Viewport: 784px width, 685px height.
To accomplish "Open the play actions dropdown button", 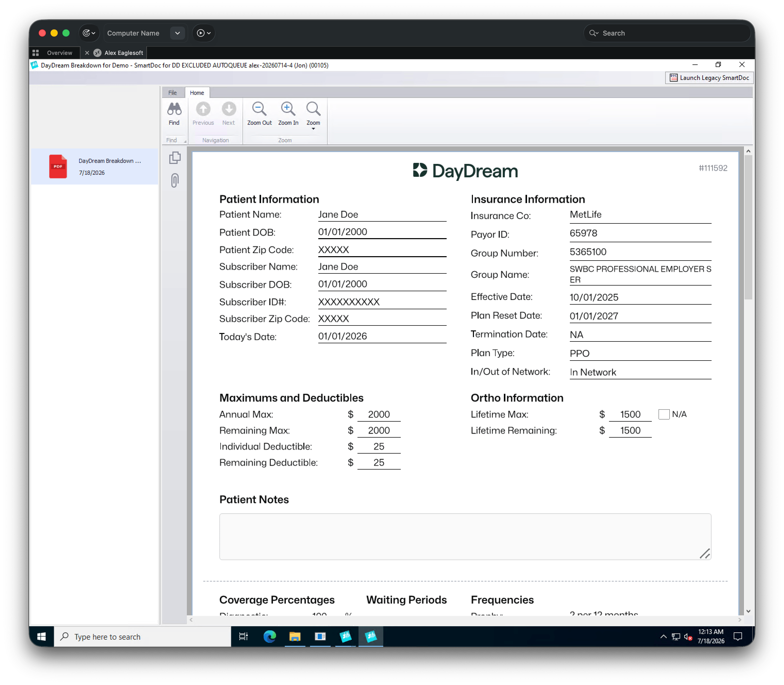I will [204, 33].
